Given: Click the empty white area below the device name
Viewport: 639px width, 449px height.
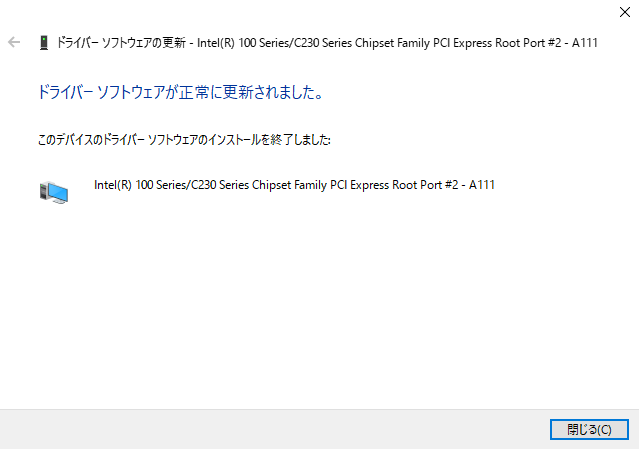Looking at the screenshot, I should [x=320, y=306].
